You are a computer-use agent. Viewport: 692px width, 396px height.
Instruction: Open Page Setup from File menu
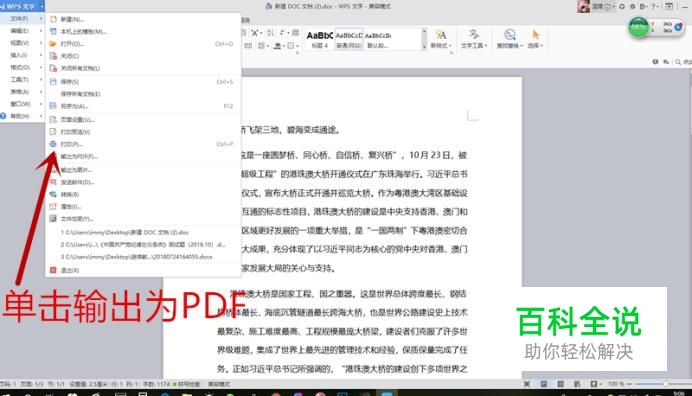(143, 120)
